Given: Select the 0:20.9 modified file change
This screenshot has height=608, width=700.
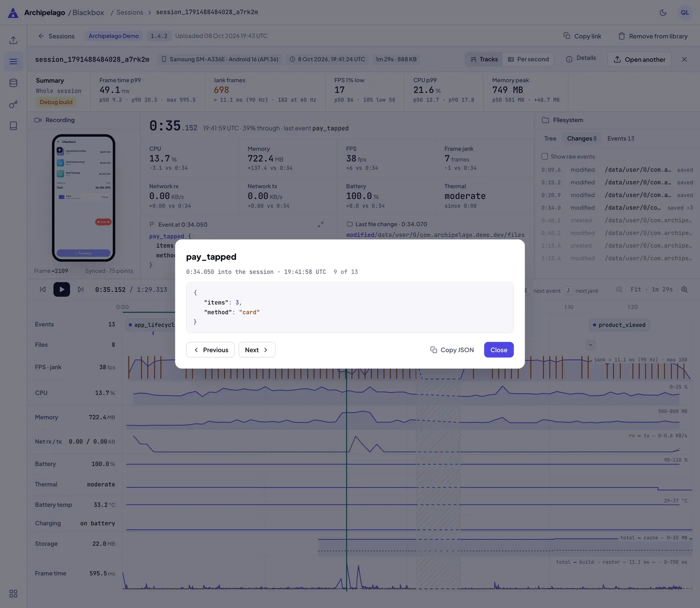Looking at the screenshot, I should tap(617, 195).
